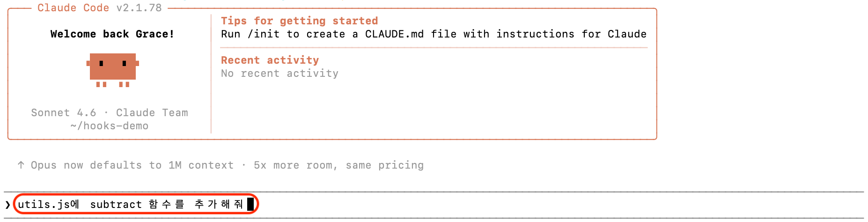Click the Tips for getting started heading
Screen dimensions: 868x222
[x=299, y=21]
